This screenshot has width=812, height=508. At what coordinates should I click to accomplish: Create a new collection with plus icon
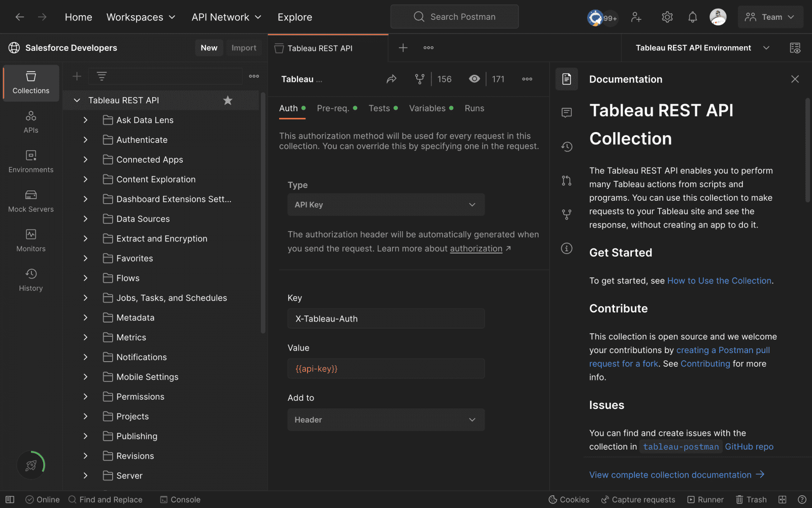click(x=77, y=76)
